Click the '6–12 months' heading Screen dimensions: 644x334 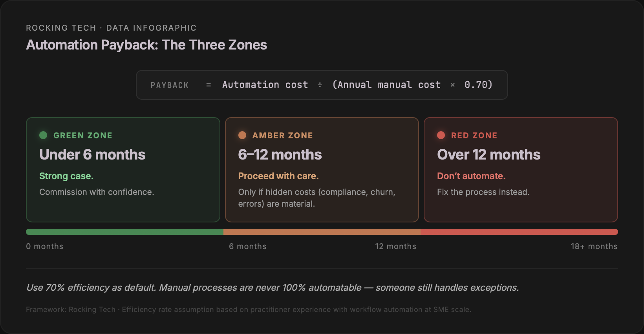pyautogui.click(x=280, y=155)
